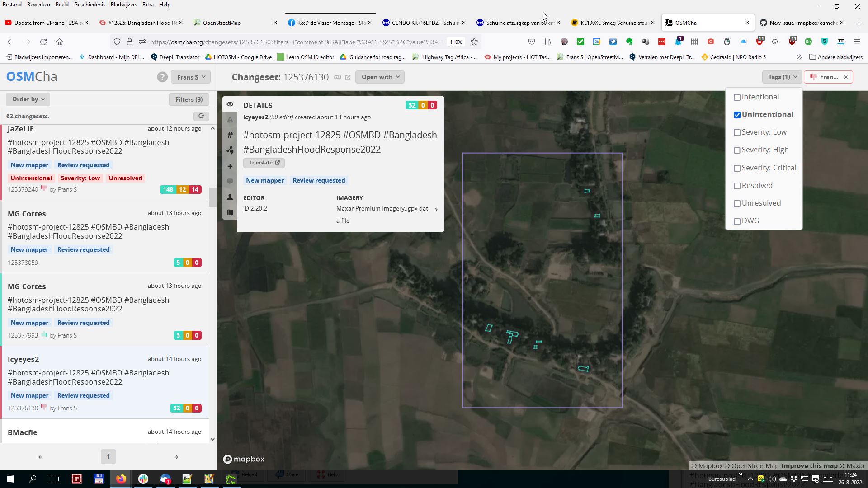
Task: Switch to the OpenStreetMap browser tab
Action: point(222,23)
